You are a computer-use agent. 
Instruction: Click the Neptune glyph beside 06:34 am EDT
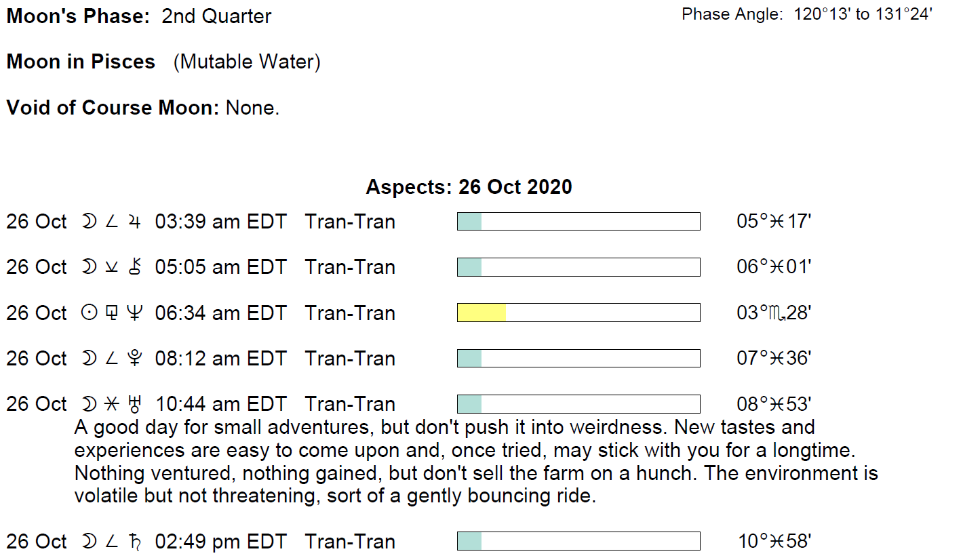pos(135,313)
